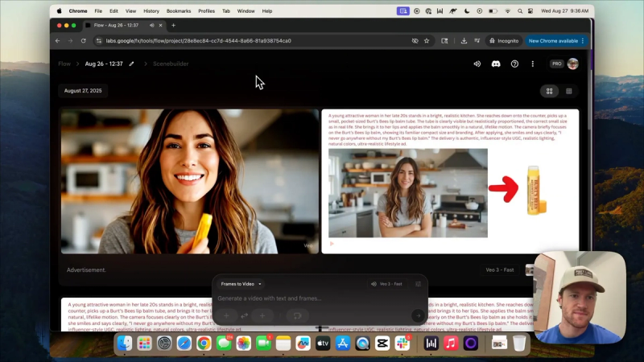This screenshot has height=362, width=644.
Task: Click the camera motion icon in the prompt box
Action: pos(297,315)
